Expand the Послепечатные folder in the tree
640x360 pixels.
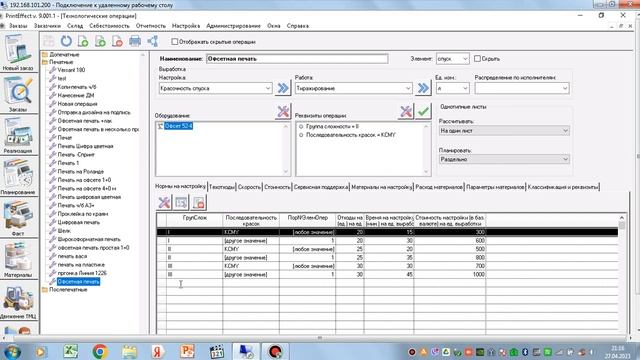point(68,289)
